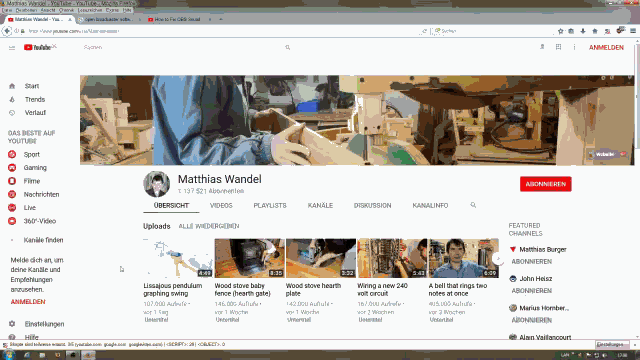The height and width of the screenshot is (360, 640).
Task: Click the YouTube logo
Action: (38, 47)
